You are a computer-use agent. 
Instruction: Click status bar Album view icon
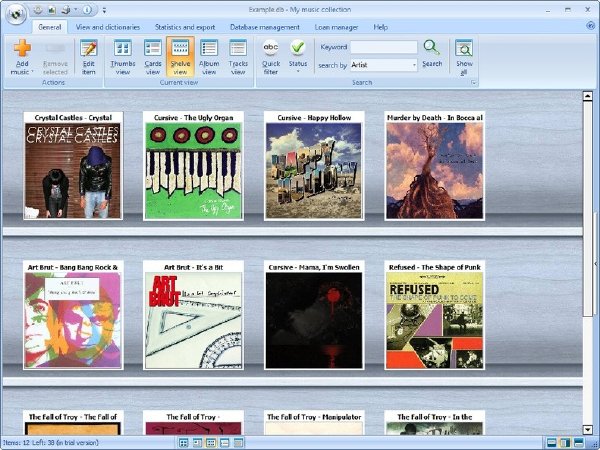click(x=225, y=443)
